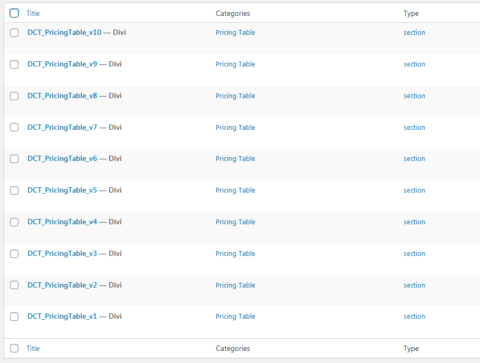This screenshot has height=363, width=480.
Task: Open the Pricing Table category link for v5
Action: (x=235, y=190)
